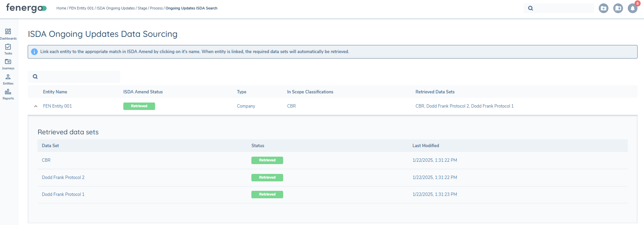The width and height of the screenshot is (644, 225).
Task: Click into the top global search field
Action: pos(559,8)
